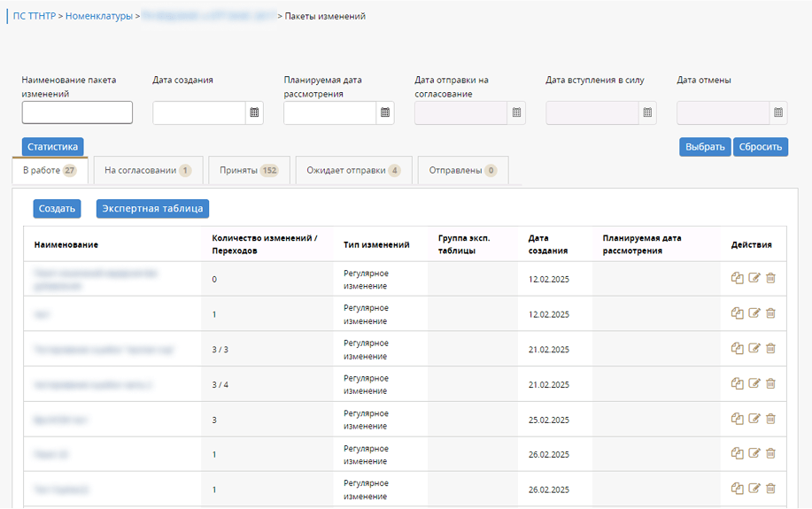812x509 pixels.
Task: Select the Ожидает отправки tab
Action: coord(353,171)
